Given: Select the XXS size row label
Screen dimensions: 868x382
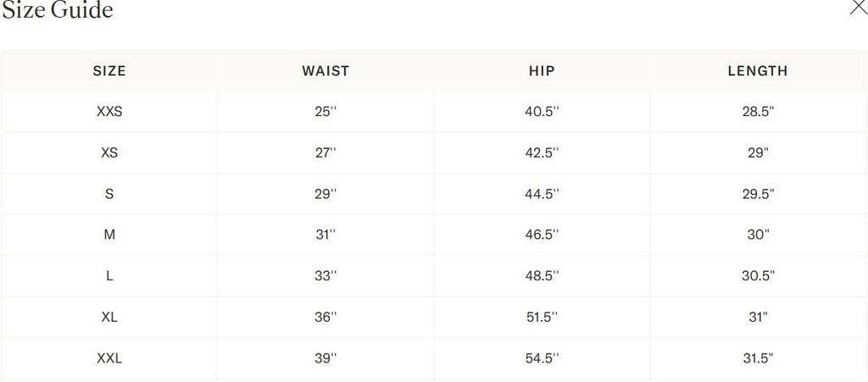Looking at the screenshot, I should pyautogui.click(x=109, y=112).
